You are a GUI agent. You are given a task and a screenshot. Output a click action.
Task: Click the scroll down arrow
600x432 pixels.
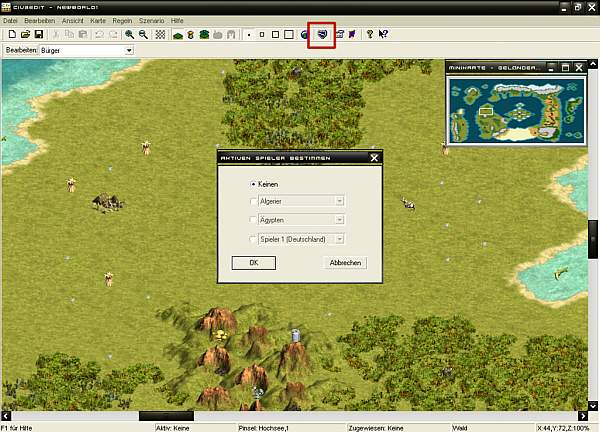pos(593,405)
